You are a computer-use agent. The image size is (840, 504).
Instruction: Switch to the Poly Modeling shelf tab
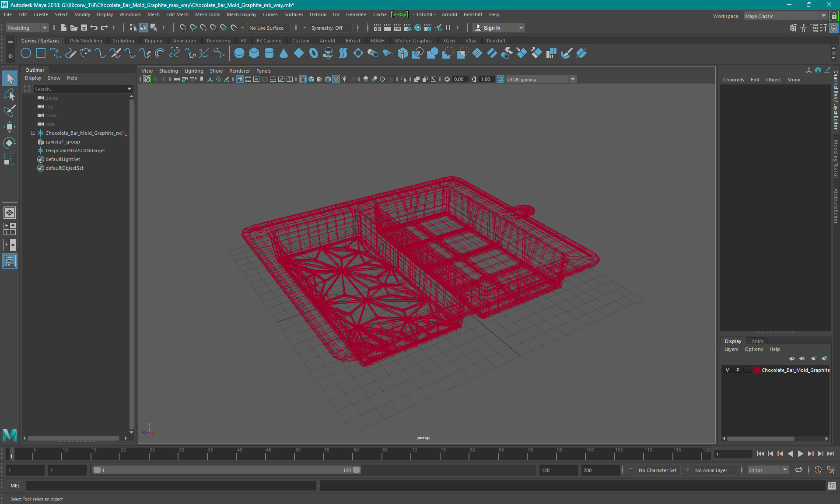86,41
